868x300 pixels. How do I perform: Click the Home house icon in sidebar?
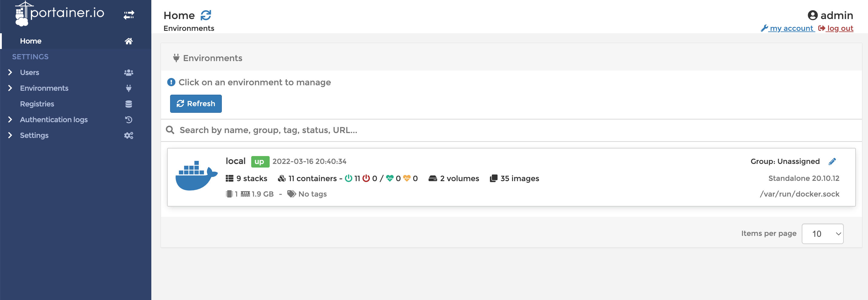(129, 41)
